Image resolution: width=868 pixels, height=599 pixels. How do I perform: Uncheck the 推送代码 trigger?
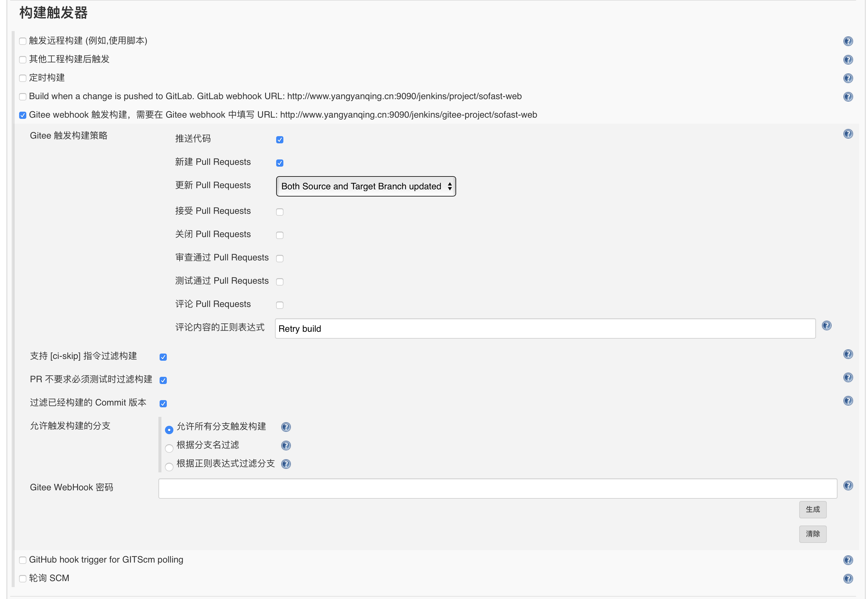pyautogui.click(x=279, y=139)
